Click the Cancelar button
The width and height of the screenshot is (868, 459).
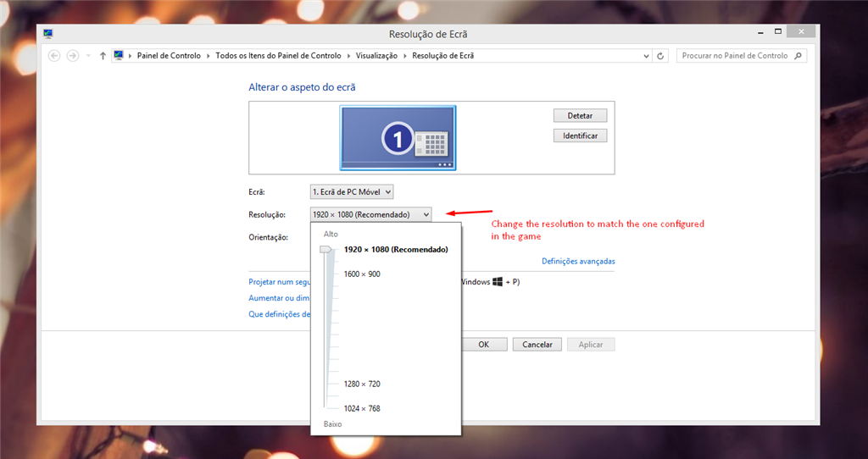click(x=537, y=345)
